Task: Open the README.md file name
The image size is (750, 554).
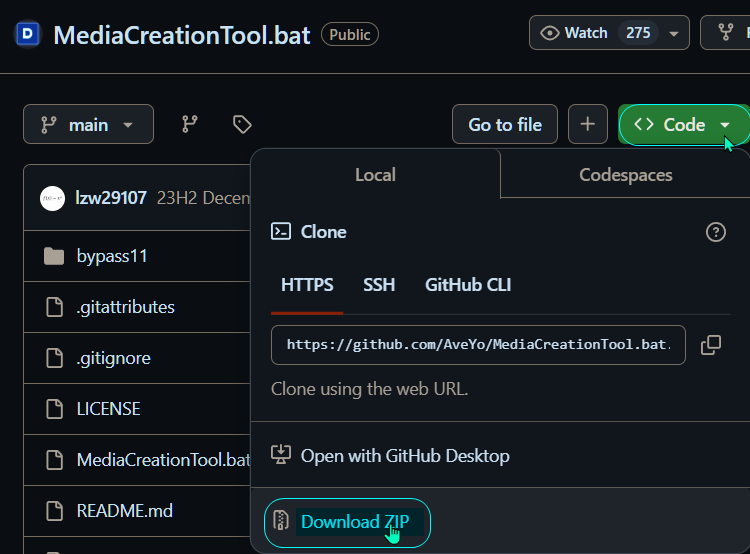Action: pyautogui.click(x=125, y=510)
